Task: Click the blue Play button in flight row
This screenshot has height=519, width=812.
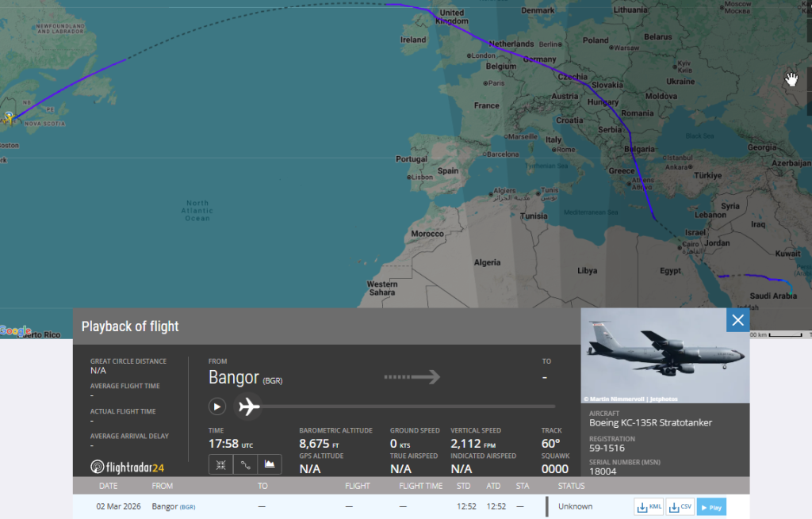Action: pyautogui.click(x=711, y=507)
